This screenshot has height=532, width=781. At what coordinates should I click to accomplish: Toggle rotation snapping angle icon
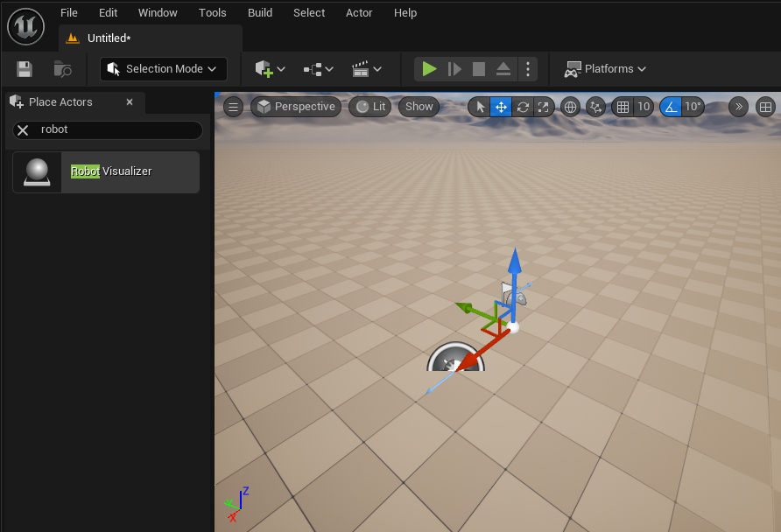tap(671, 107)
